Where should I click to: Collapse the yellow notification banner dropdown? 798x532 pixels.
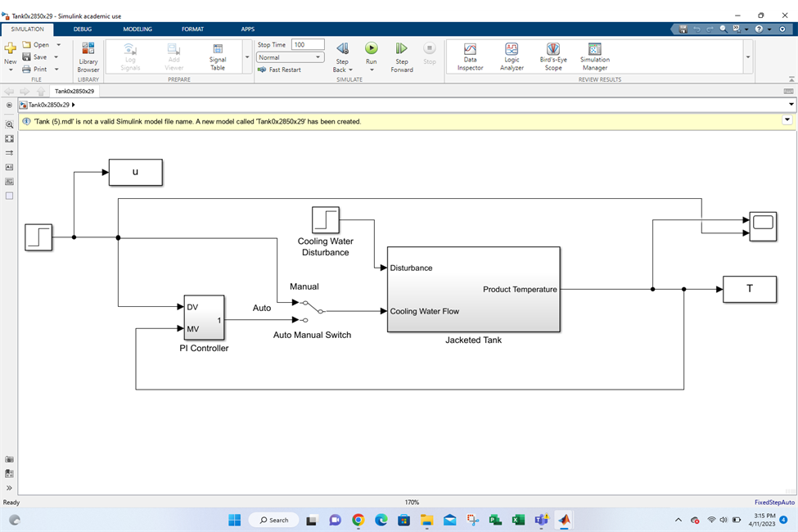787,120
